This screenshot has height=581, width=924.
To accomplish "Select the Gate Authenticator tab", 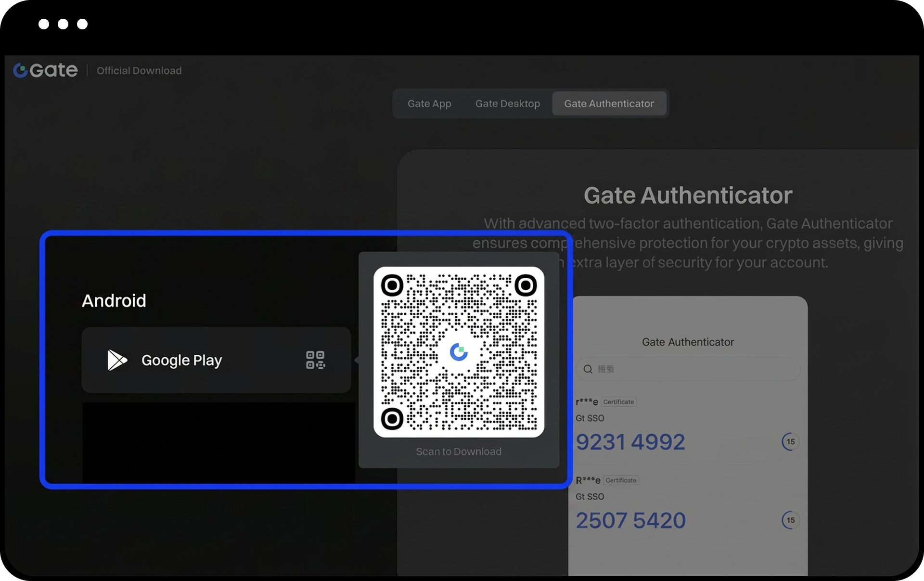I will (x=609, y=103).
